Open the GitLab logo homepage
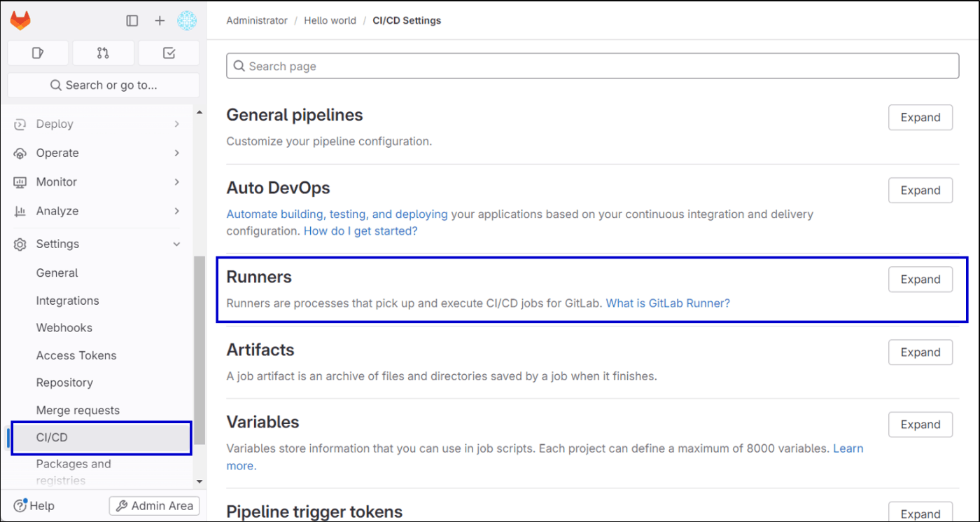The width and height of the screenshot is (980, 522). click(20, 21)
